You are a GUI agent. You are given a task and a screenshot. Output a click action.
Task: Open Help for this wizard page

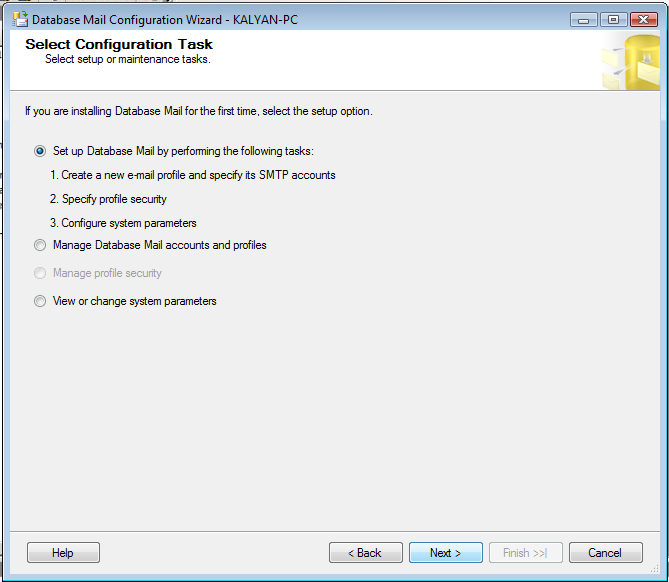point(63,553)
